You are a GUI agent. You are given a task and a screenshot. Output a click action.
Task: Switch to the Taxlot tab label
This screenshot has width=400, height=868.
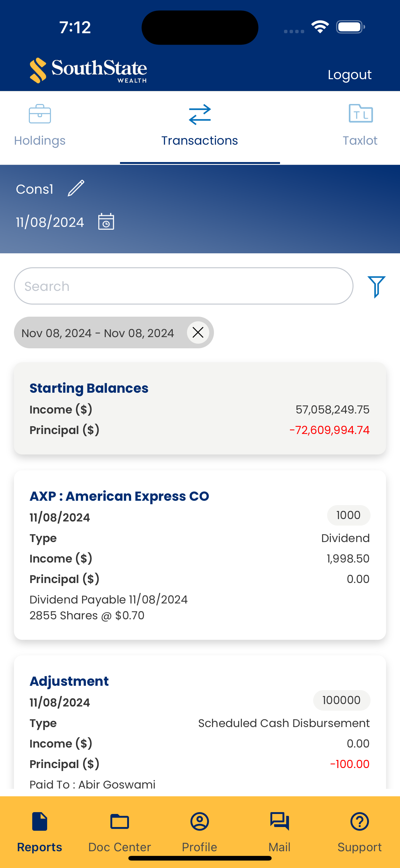[x=360, y=141]
